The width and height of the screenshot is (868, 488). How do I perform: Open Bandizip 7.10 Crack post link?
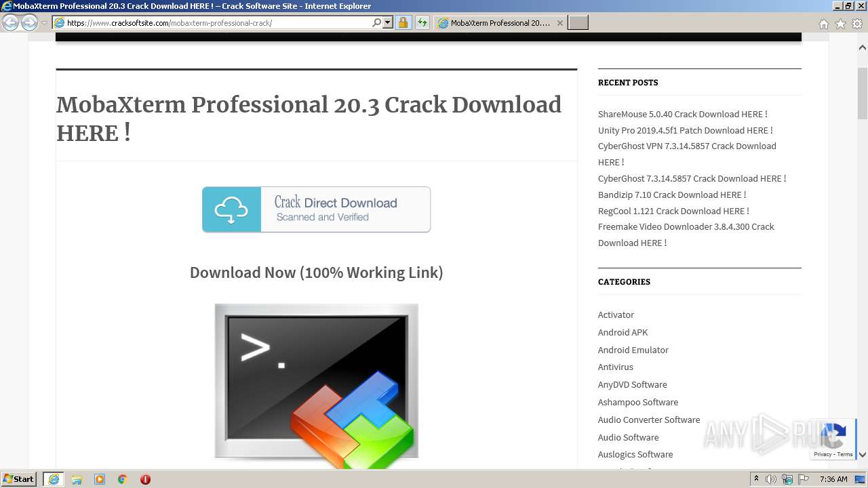pyautogui.click(x=671, y=195)
